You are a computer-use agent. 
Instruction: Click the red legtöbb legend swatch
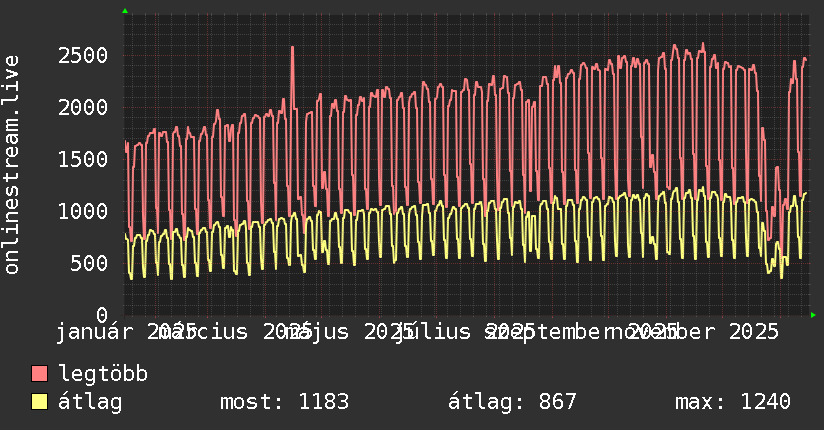39,373
